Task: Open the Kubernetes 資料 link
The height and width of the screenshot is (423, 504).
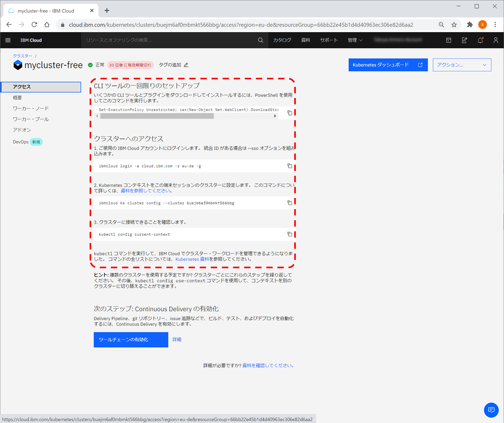Action: [x=192, y=260]
